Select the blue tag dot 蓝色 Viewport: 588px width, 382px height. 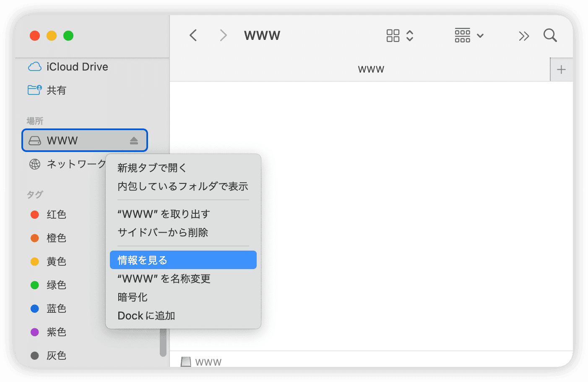click(35, 309)
